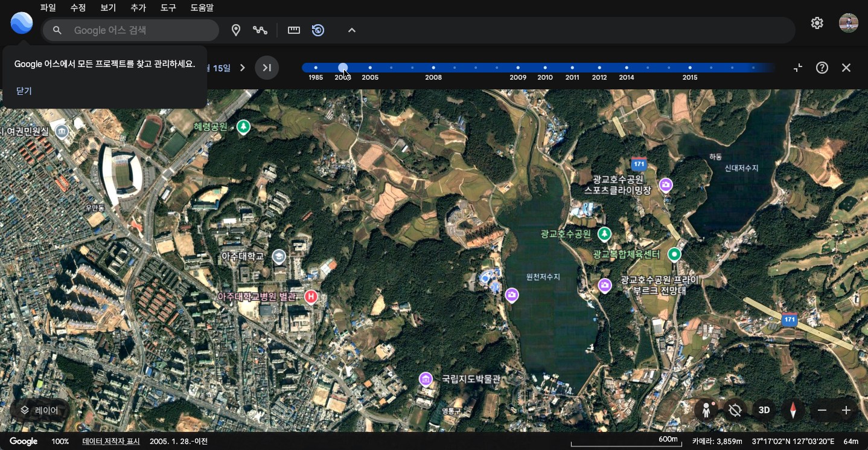
Task: Open the 추가 menu
Action: click(x=138, y=8)
